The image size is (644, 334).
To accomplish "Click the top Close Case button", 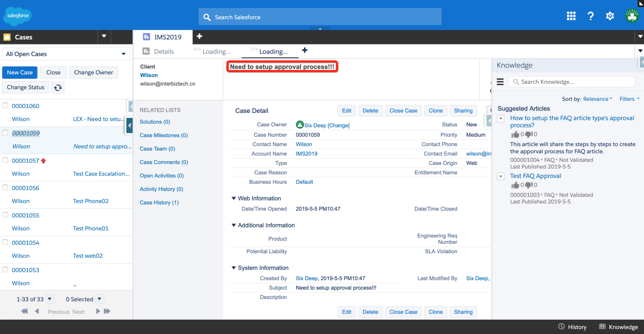I will (403, 111).
